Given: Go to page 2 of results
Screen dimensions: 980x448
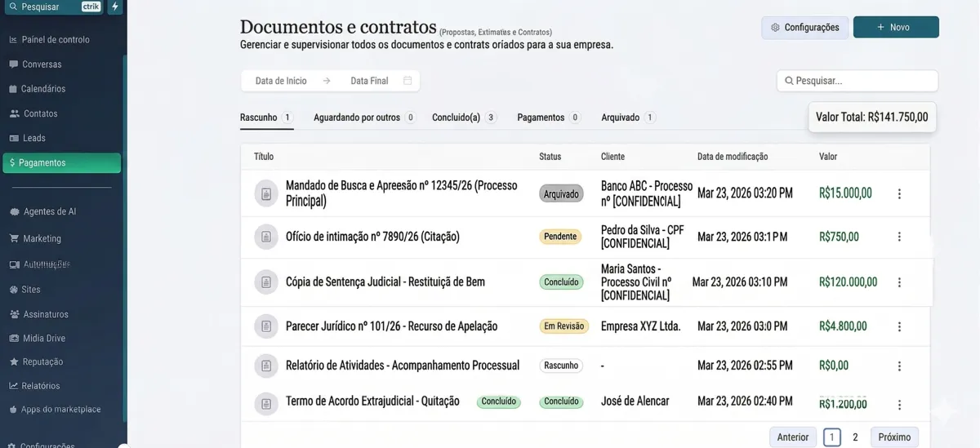Looking at the screenshot, I should coord(855,437).
